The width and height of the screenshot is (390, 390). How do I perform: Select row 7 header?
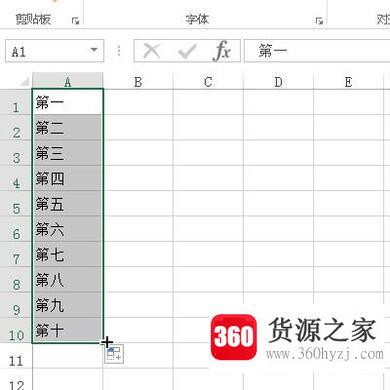(16, 254)
